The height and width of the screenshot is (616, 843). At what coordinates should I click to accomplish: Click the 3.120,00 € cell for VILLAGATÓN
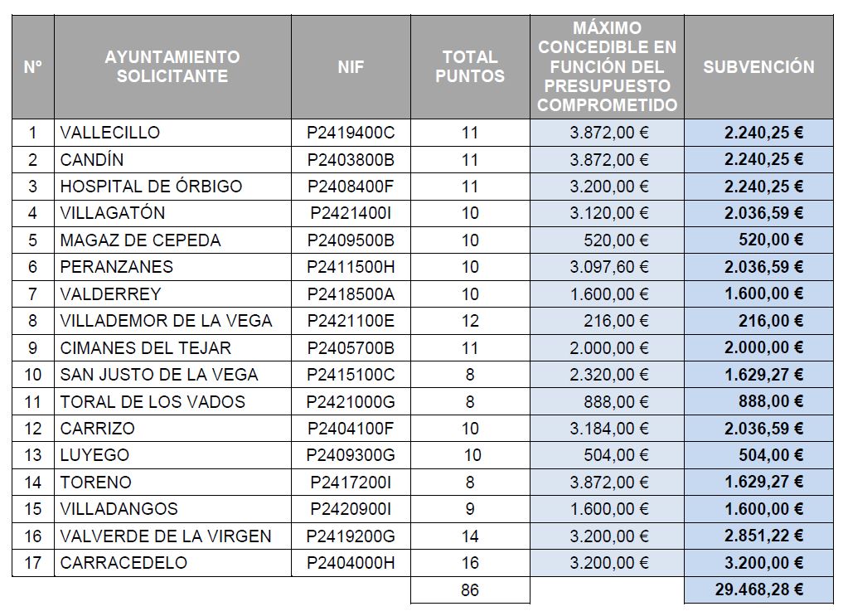tap(607, 213)
